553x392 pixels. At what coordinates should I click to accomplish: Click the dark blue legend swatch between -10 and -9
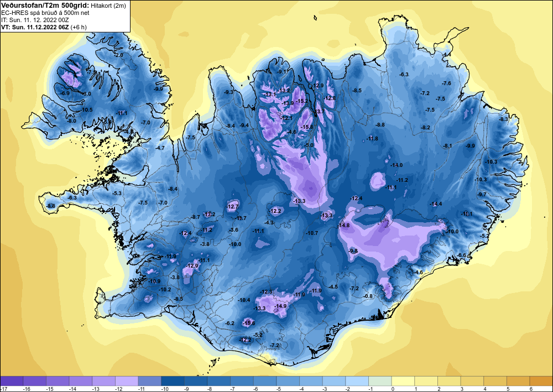pyautogui.click(x=173, y=381)
